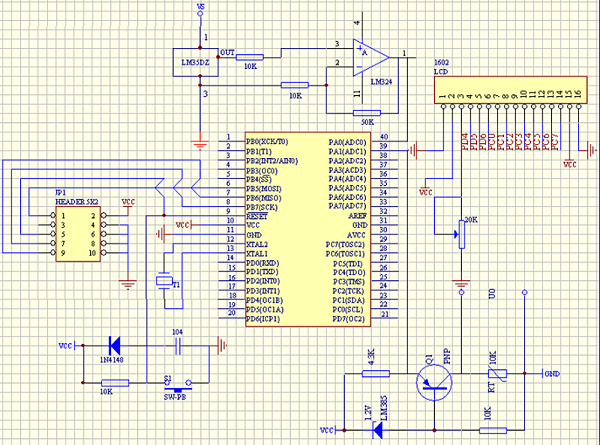Click the XTAL1 pin label

tap(257, 252)
